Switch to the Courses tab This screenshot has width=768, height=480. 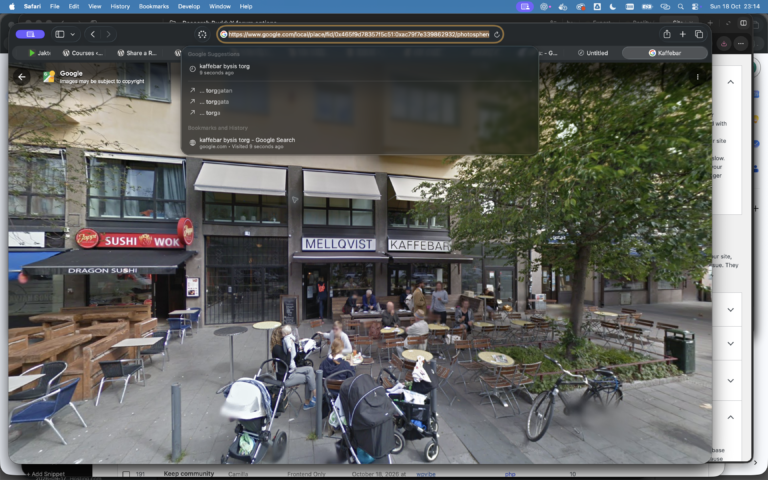pos(83,53)
